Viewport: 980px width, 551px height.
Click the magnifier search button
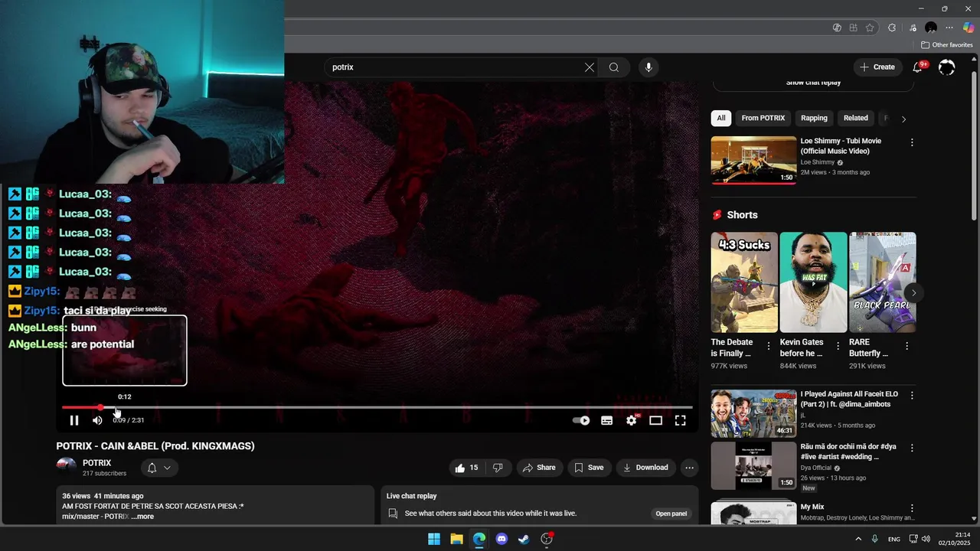(x=614, y=67)
